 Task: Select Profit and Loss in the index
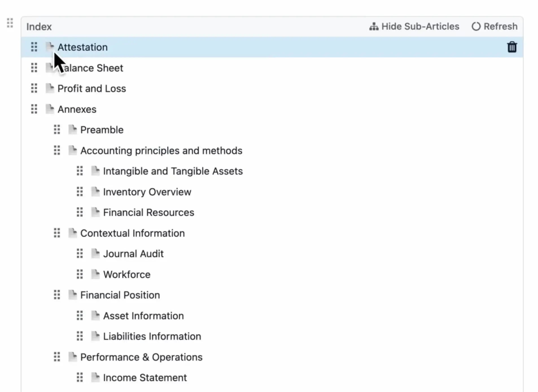coord(92,88)
